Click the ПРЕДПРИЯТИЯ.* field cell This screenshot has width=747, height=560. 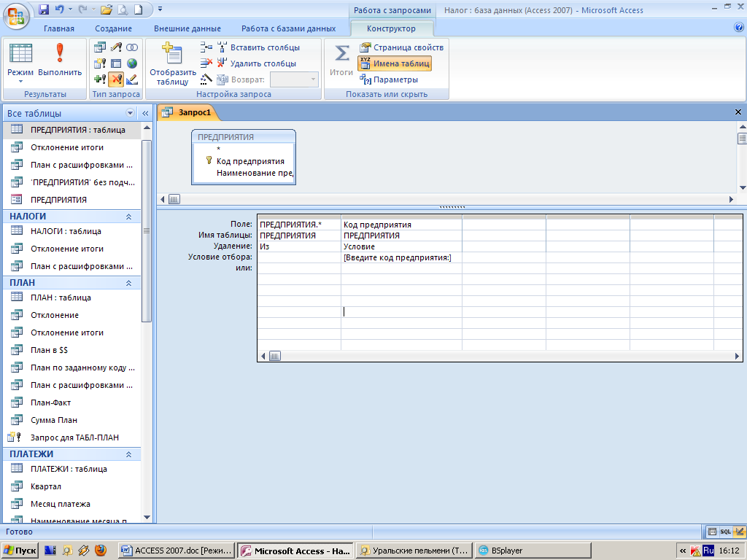(x=299, y=225)
